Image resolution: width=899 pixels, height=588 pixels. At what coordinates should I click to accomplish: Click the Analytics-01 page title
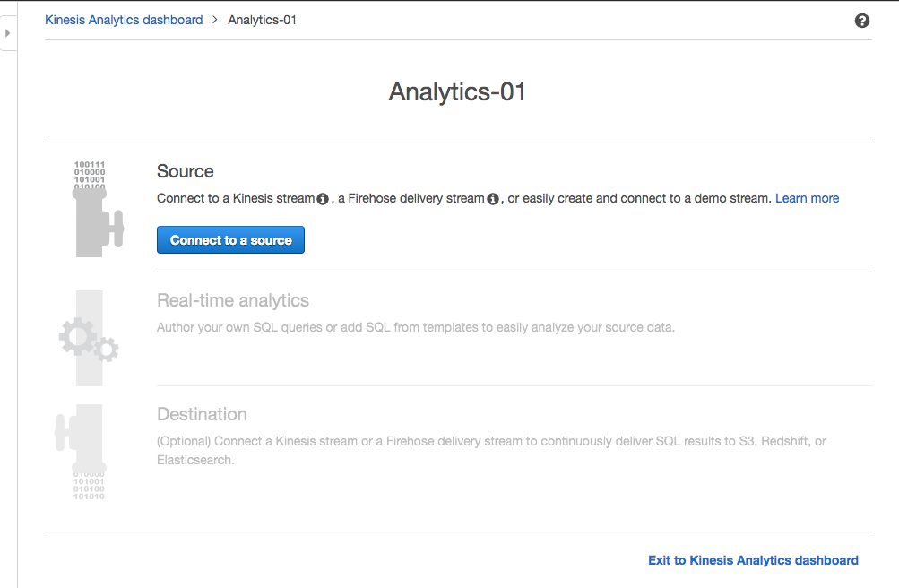tap(457, 91)
